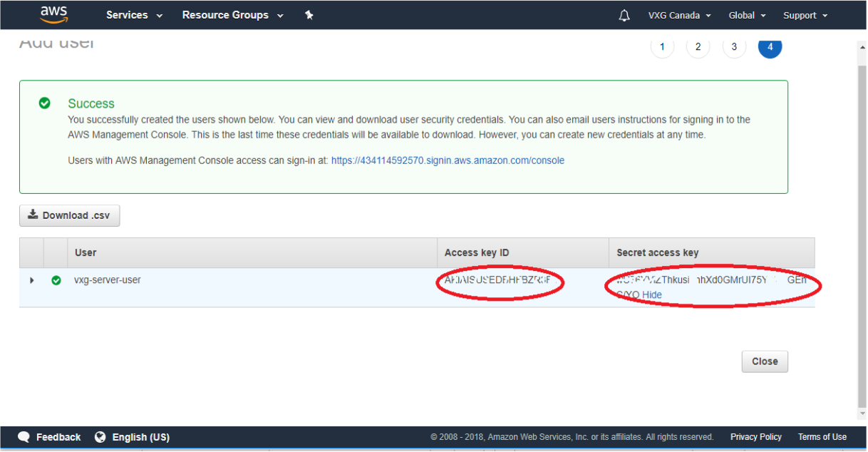Expand the vxg-server-user row details
This screenshot has width=868, height=452.
[31, 280]
